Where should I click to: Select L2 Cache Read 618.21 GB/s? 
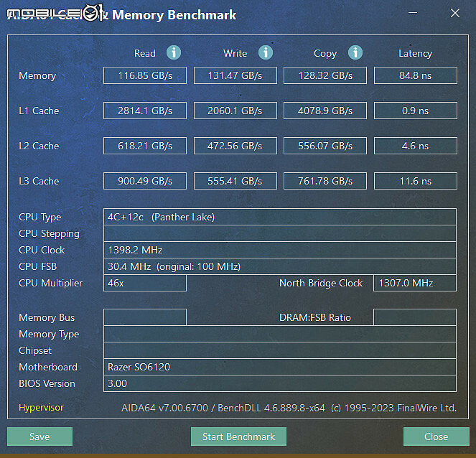tap(145, 146)
